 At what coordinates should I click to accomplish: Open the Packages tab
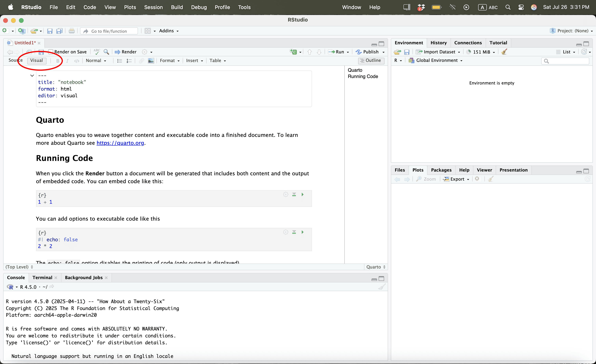tap(441, 170)
